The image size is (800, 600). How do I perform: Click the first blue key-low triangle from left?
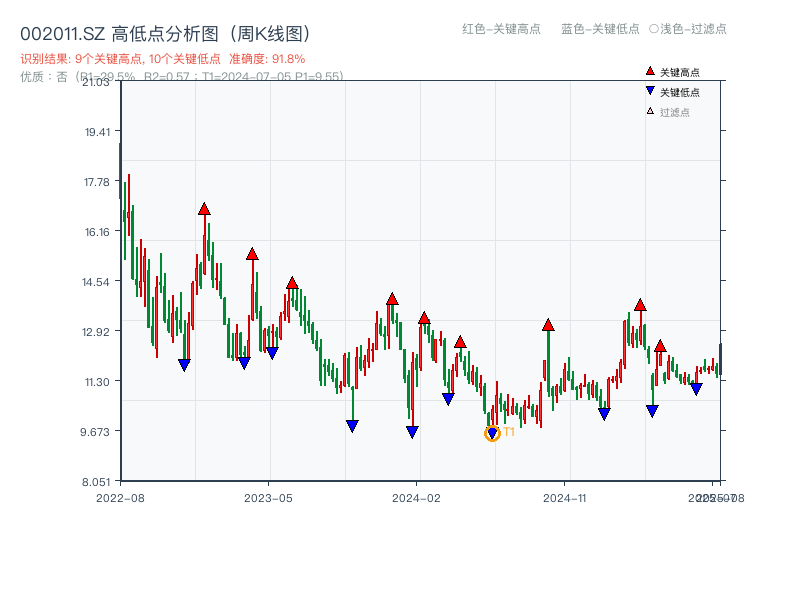click(184, 365)
